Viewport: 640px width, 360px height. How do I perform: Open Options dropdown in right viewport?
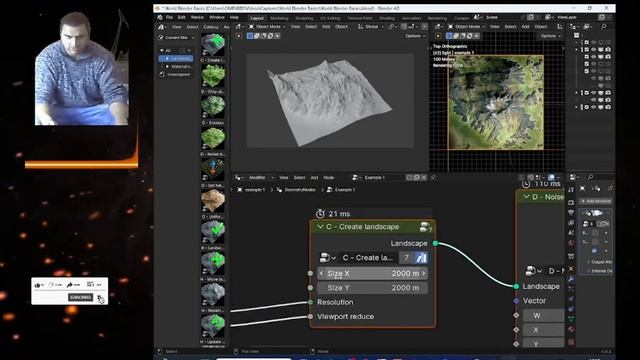[551, 36]
